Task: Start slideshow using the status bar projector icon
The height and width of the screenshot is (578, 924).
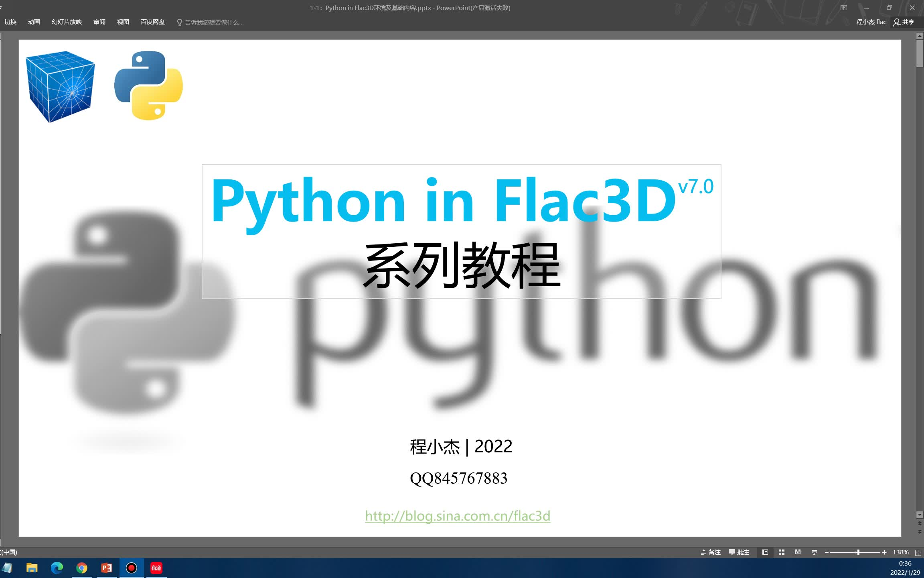Action: click(814, 553)
